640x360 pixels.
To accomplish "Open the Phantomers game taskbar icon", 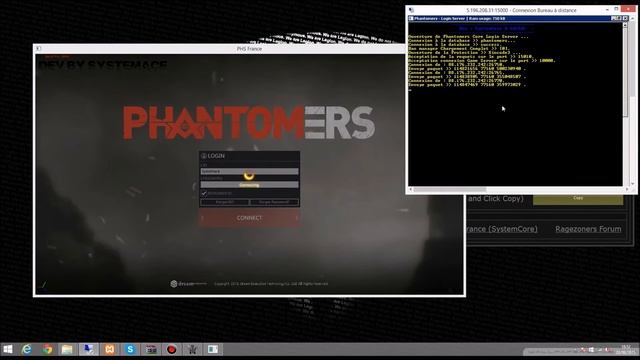I will pos(192,349).
